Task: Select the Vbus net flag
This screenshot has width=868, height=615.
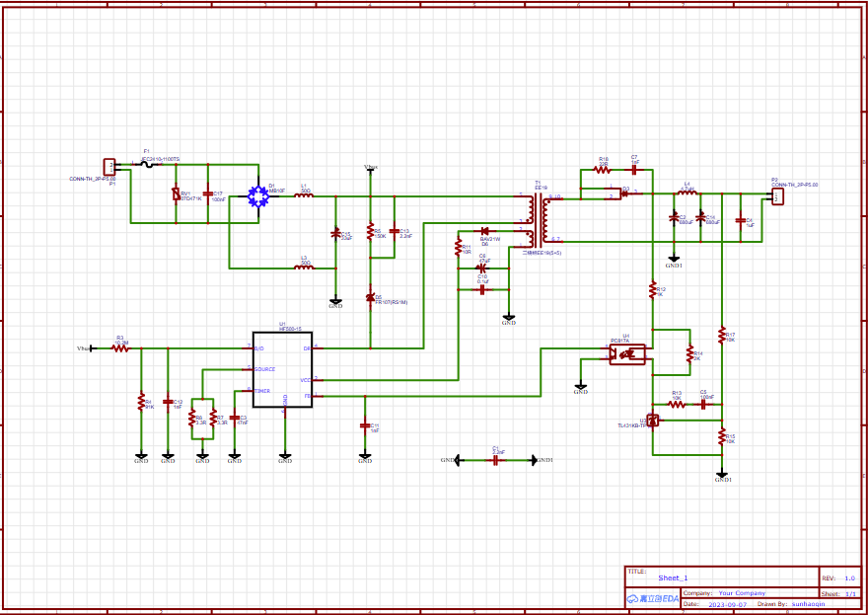Action: [x=373, y=168]
